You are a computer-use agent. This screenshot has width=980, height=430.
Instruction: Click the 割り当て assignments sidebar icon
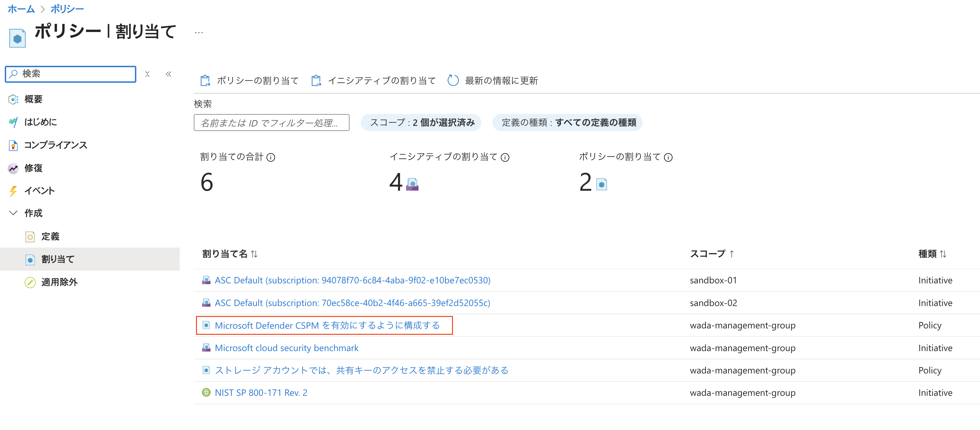30,259
